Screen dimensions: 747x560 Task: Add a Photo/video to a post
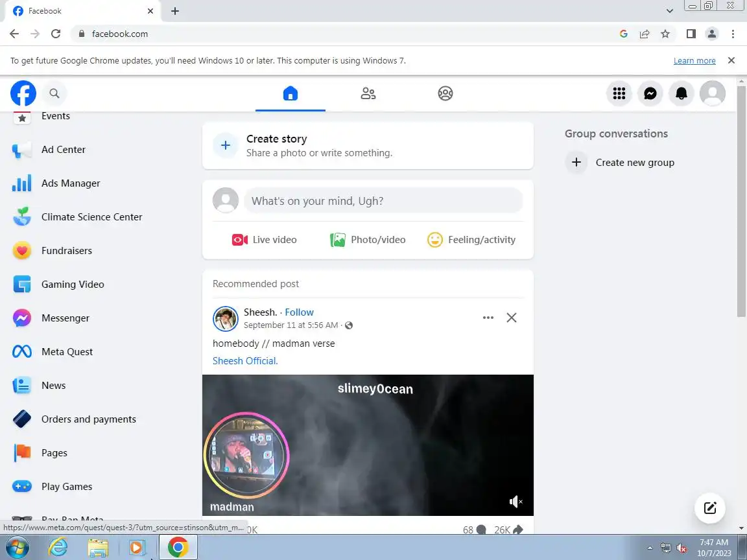tap(368, 240)
